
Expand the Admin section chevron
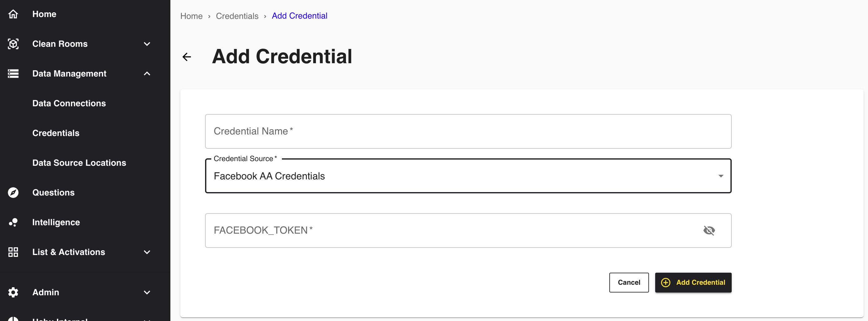(147, 292)
